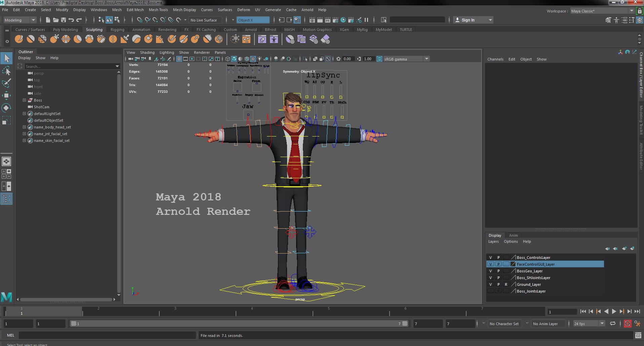Image resolution: width=644 pixels, height=346 pixels.
Task: Toggle visibility V of Ground_Layer
Action: (490, 284)
